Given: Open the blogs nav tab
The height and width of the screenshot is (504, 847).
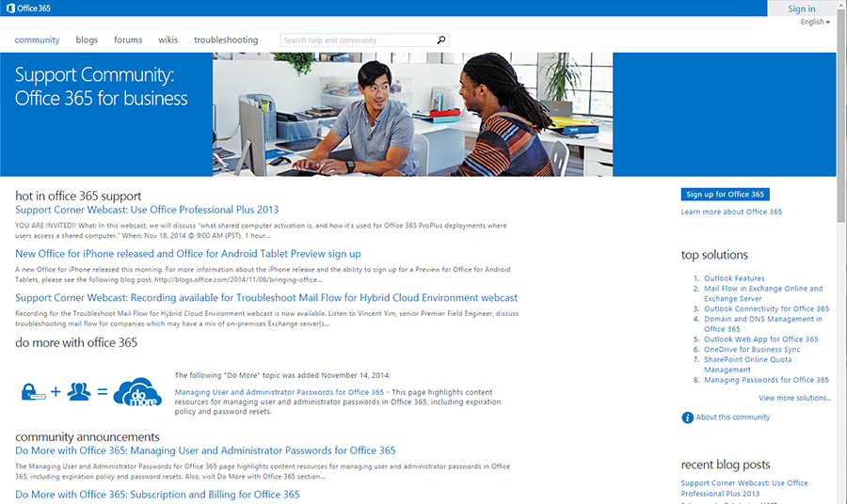Looking at the screenshot, I should tap(87, 39).
